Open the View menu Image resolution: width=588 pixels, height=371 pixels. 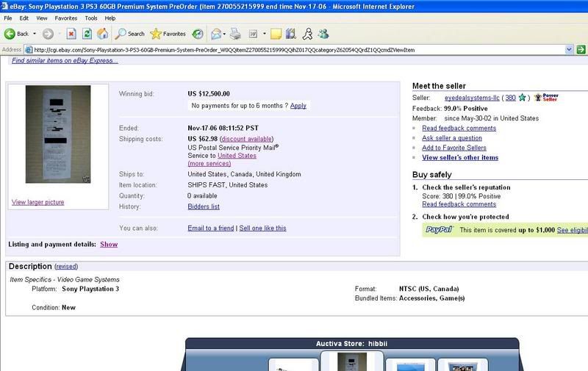click(x=42, y=18)
